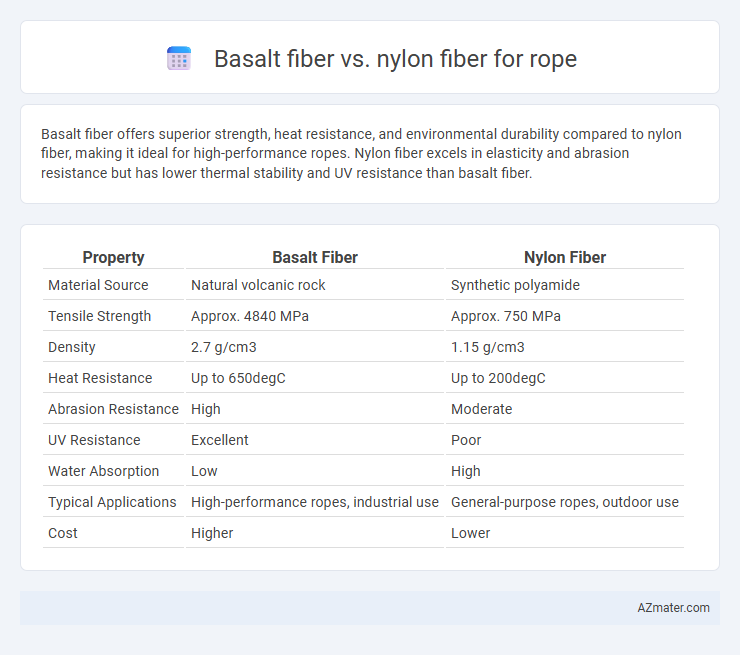Screen dimensions: 740x655
Task: Click the 'Property' column header
Action: point(113,257)
